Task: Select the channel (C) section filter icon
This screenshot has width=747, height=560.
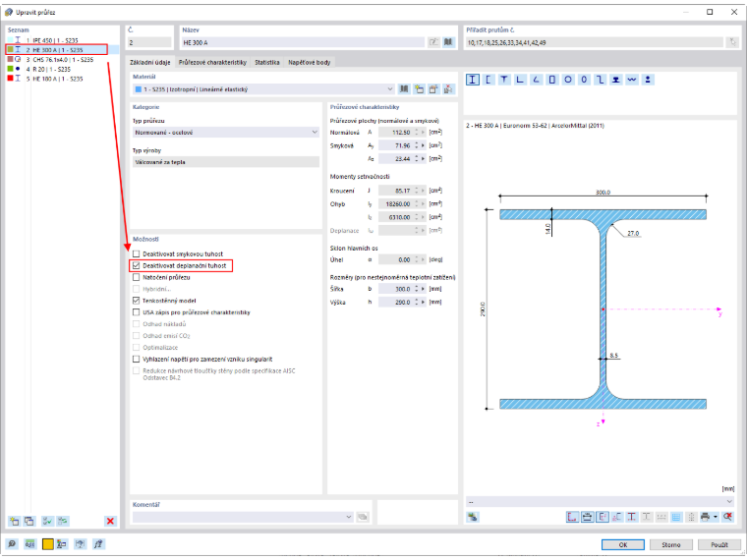Action: (x=488, y=80)
